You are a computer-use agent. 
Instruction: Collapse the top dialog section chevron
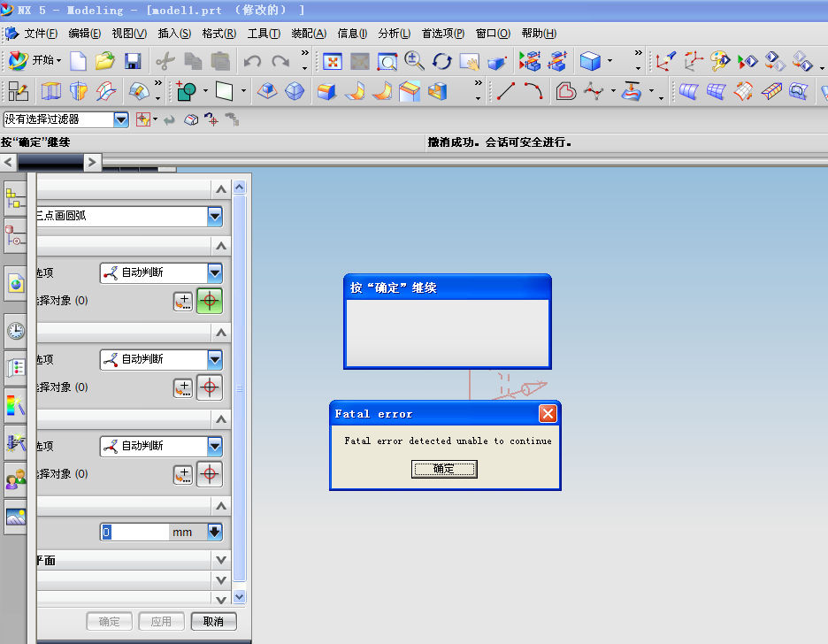tap(221, 189)
